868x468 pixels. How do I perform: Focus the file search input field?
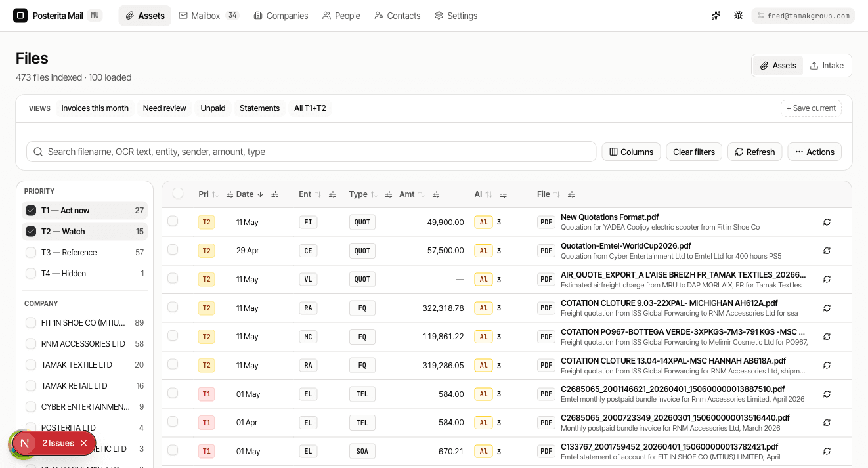tap(311, 152)
